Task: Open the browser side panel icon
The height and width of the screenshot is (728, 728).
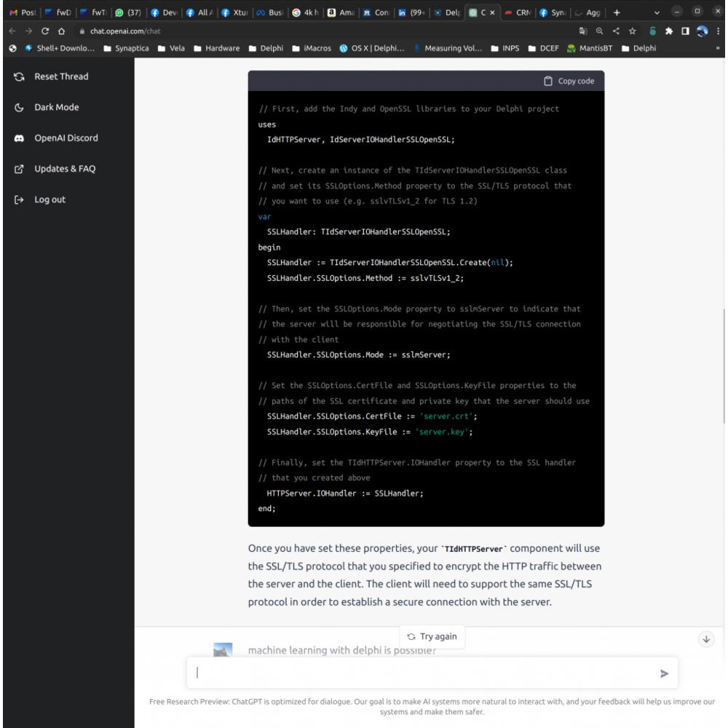Action: [685, 31]
